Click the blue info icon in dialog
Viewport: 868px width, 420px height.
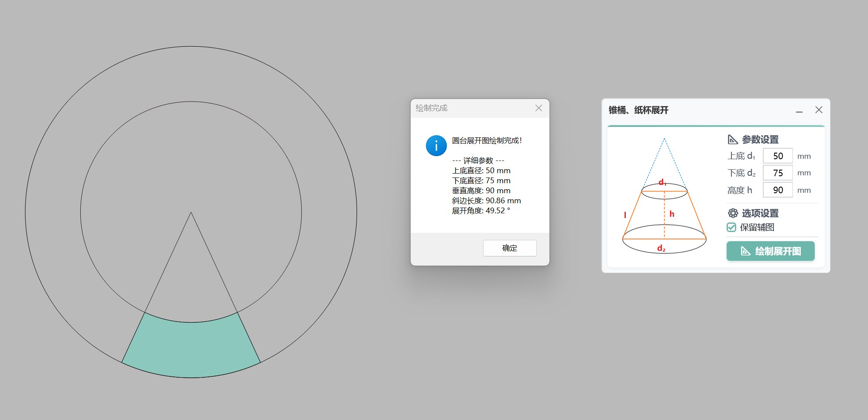pyautogui.click(x=436, y=146)
